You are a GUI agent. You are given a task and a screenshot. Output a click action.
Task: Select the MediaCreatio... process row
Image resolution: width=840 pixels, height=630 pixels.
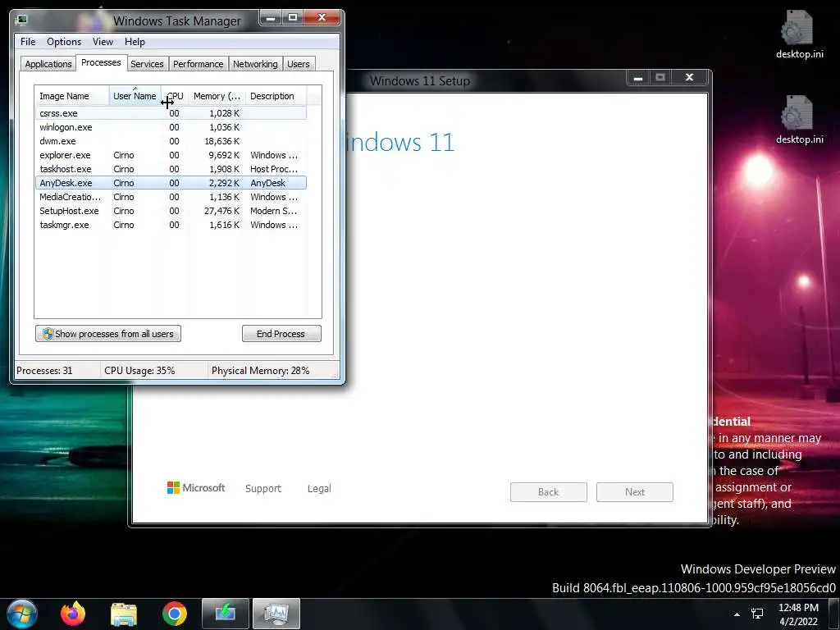[x=171, y=197]
